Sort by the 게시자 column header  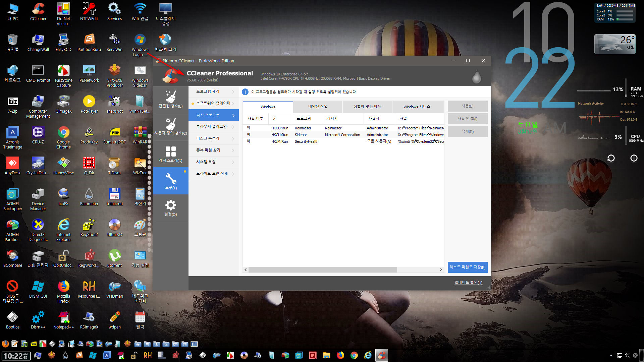(343, 119)
